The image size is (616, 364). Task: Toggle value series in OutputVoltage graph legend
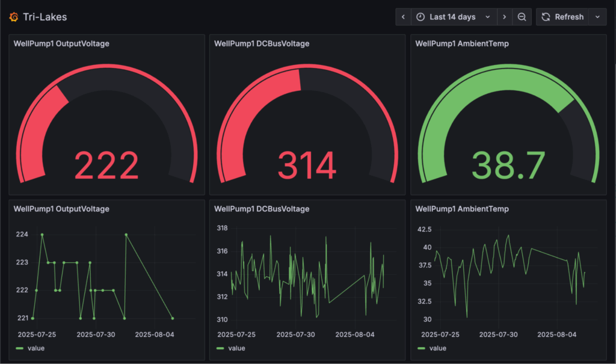coord(36,348)
